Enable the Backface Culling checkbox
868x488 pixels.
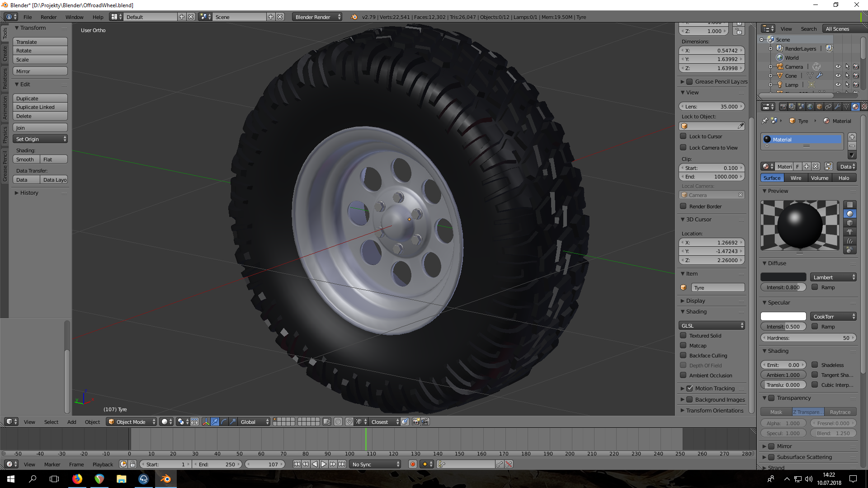point(683,355)
